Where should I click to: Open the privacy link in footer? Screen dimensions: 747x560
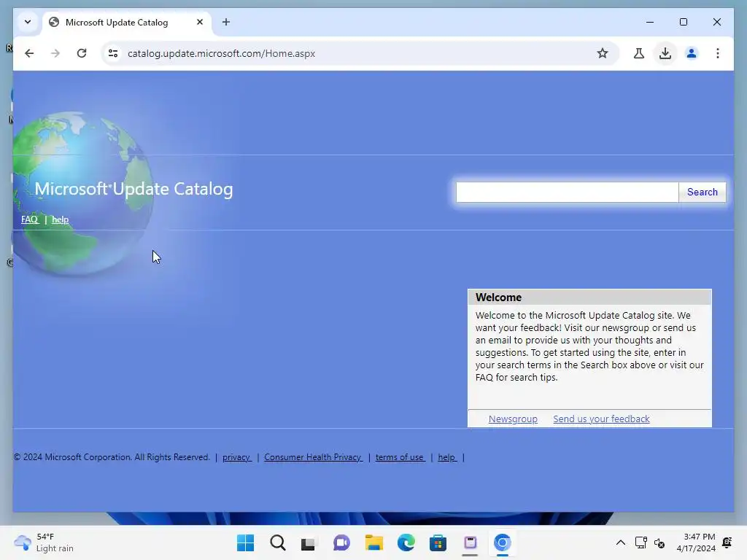[x=237, y=457]
